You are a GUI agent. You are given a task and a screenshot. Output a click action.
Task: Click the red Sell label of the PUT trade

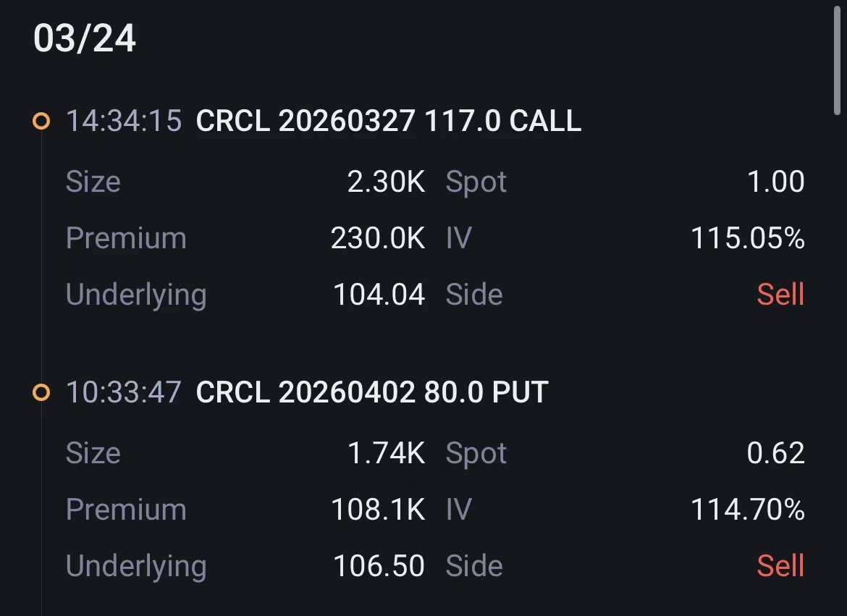point(780,565)
